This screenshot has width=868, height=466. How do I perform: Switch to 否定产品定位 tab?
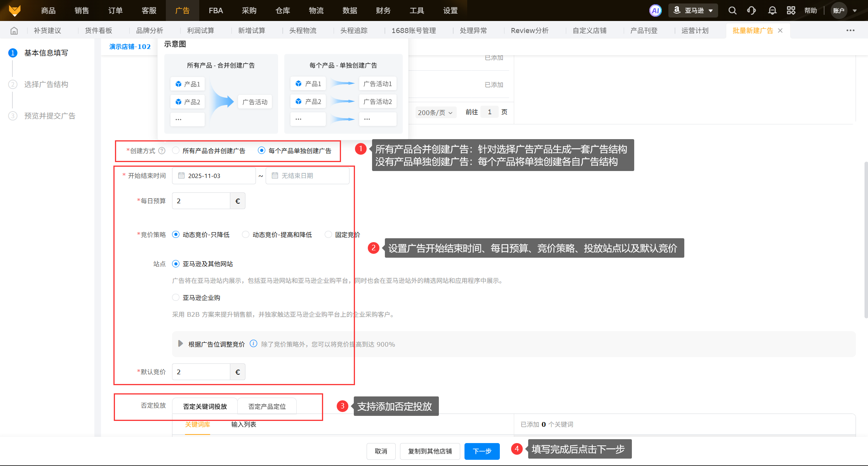(x=267, y=406)
